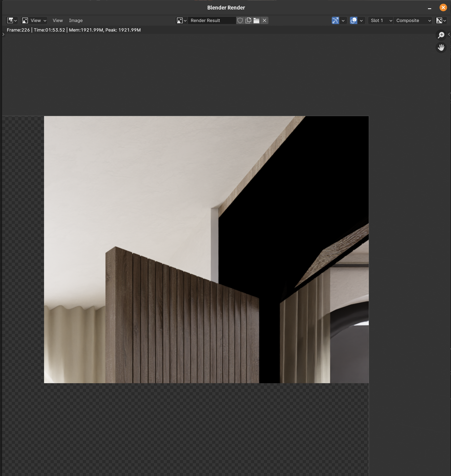Click the new image copy icon
451x476 pixels.
(x=248, y=20)
